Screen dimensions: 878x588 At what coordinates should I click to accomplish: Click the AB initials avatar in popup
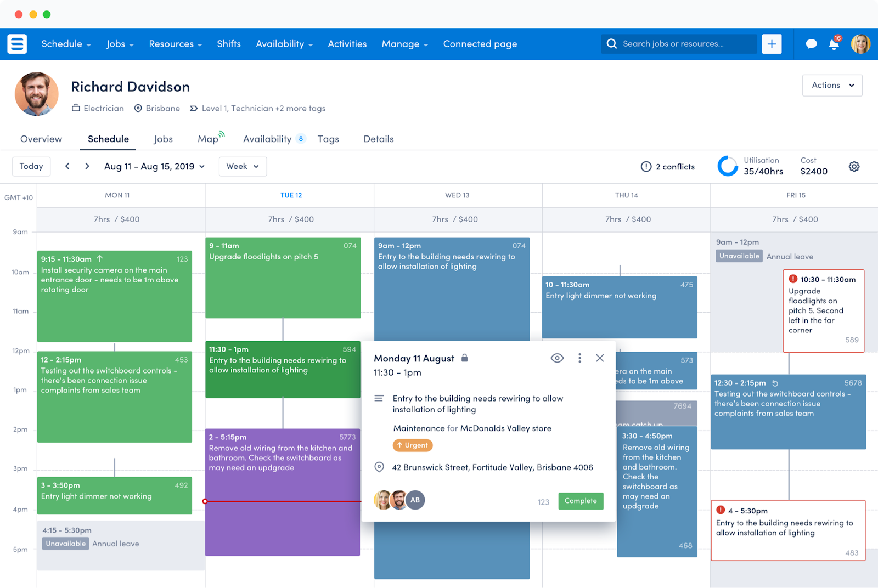point(415,500)
